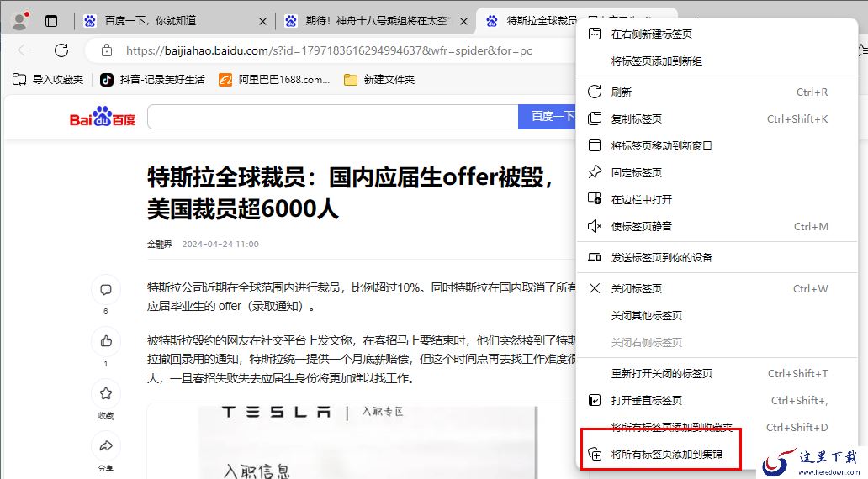The height and width of the screenshot is (479, 868).
Task: Select 将所有标签页添加到收藏夹
Action: pyautogui.click(x=717, y=428)
